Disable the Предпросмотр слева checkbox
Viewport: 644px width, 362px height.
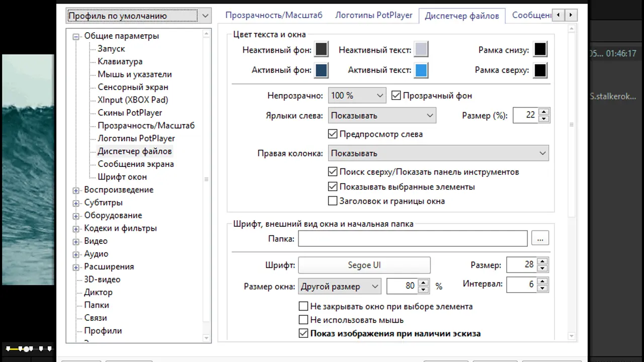tap(333, 134)
